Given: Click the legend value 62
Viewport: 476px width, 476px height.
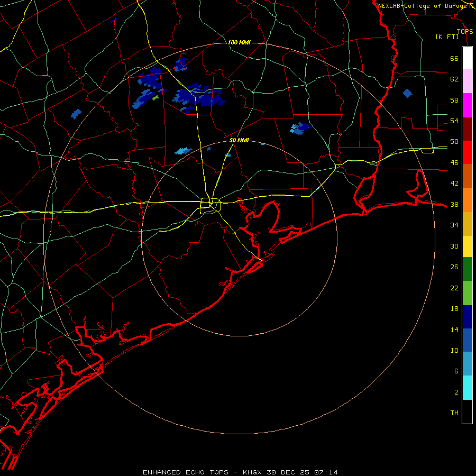Looking at the screenshot, I should click(454, 79).
